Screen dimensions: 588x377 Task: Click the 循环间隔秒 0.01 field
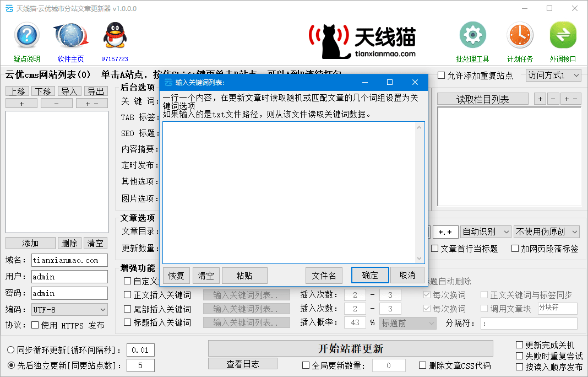pos(140,350)
